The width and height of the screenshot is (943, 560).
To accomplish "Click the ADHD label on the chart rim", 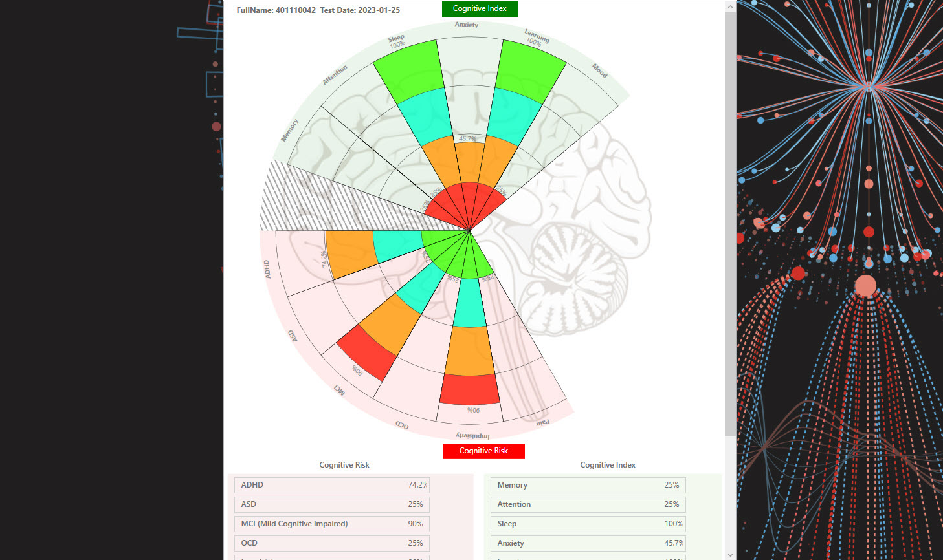I will point(267,270).
